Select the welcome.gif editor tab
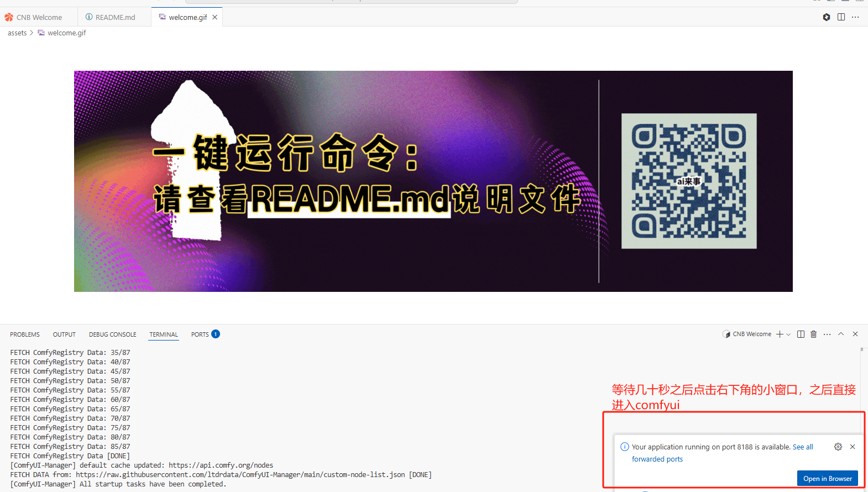The image size is (868, 492). [x=187, y=17]
